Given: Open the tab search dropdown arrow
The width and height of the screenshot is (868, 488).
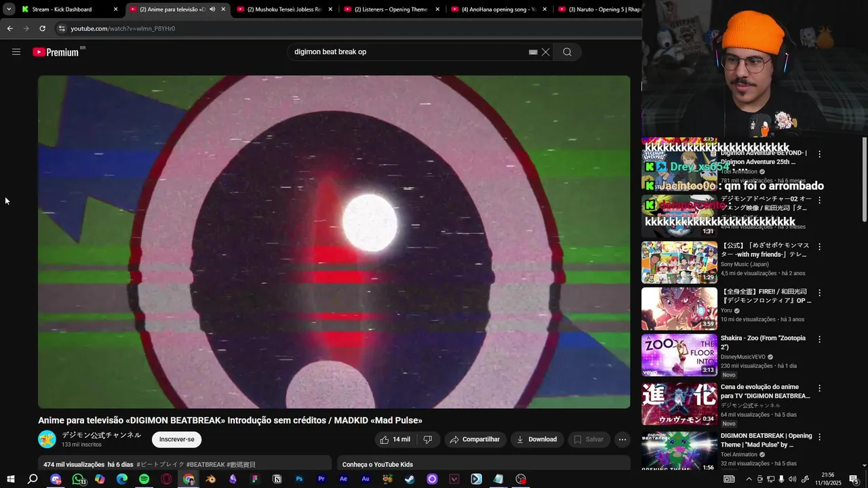Looking at the screenshot, I should tap(8, 9).
